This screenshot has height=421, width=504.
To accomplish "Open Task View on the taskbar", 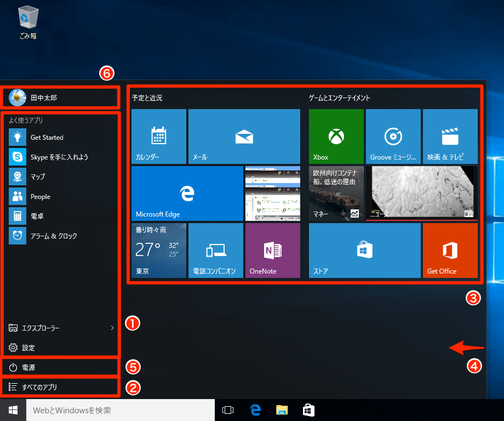I will pyautogui.click(x=227, y=410).
